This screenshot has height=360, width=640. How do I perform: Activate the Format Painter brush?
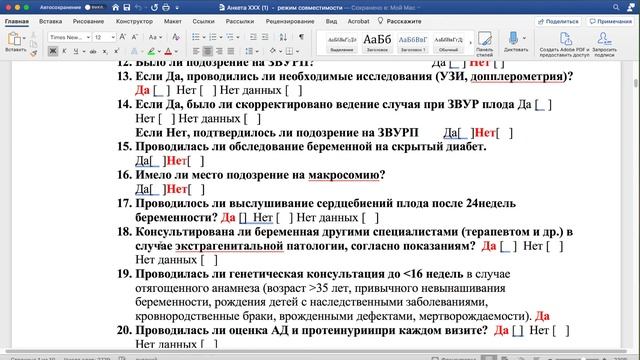pos(33,52)
